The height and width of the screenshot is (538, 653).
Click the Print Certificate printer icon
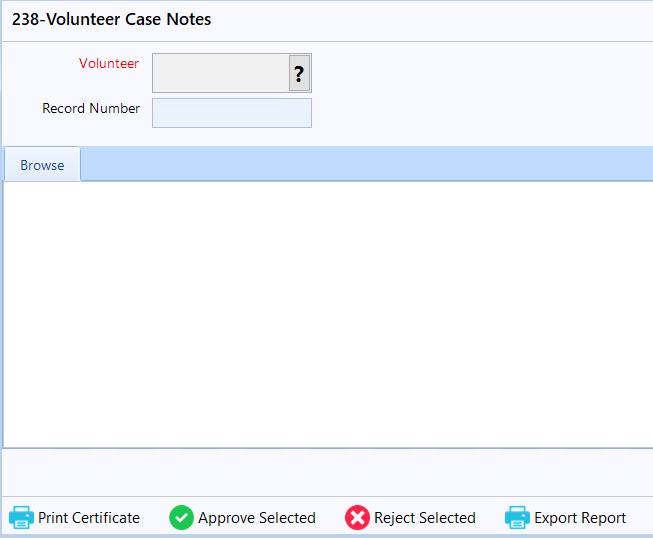[x=21, y=518]
